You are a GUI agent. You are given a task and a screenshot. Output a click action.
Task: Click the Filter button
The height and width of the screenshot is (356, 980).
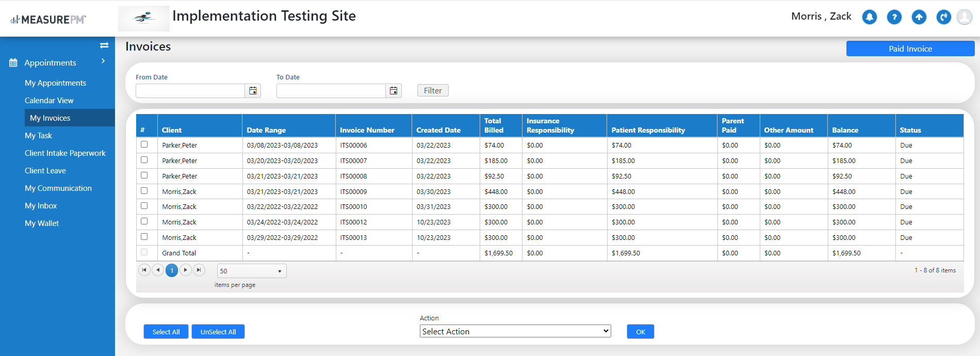click(x=433, y=90)
